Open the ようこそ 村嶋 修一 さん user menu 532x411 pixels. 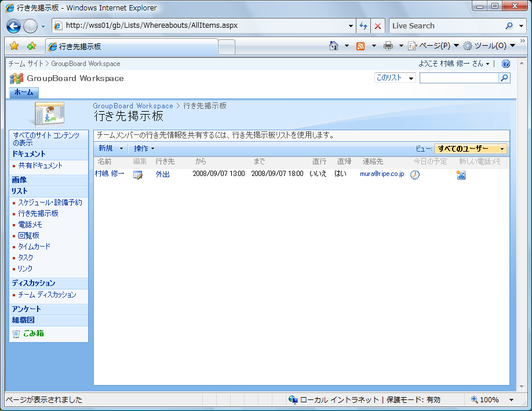pos(454,64)
